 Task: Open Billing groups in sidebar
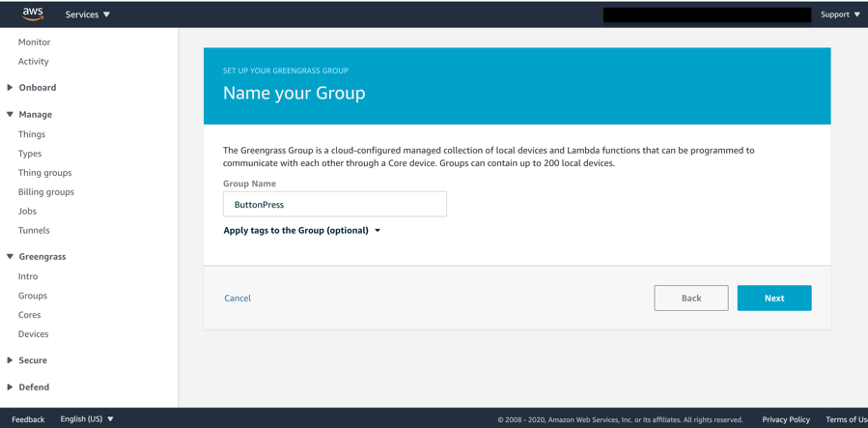tap(46, 192)
